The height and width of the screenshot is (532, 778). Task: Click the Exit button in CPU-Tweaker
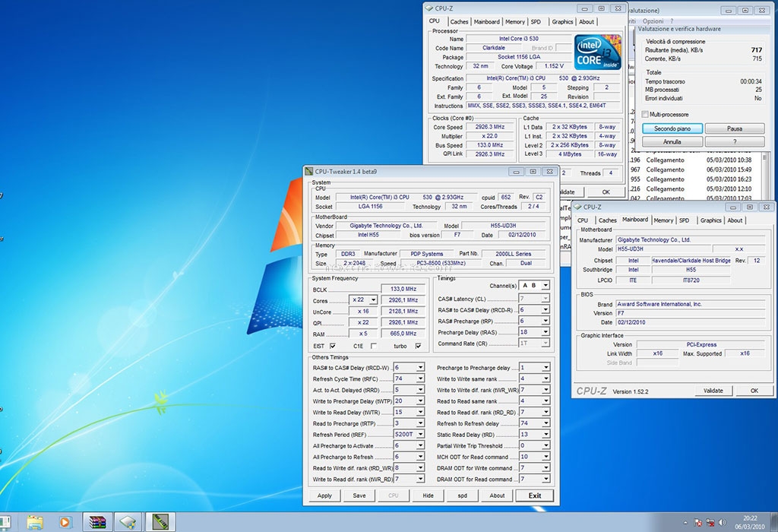[535, 496]
